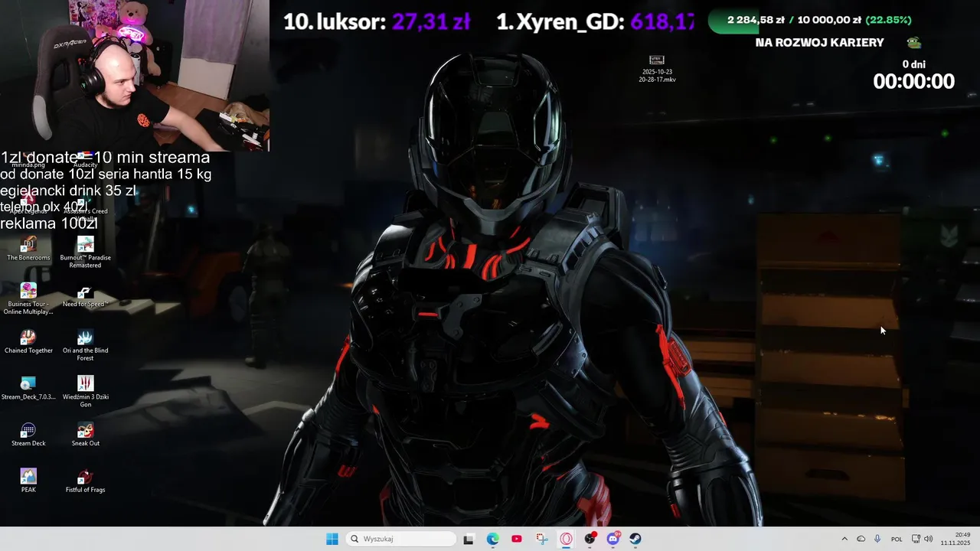
Task: Open Task View from the taskbar
Action: [469, 539]
